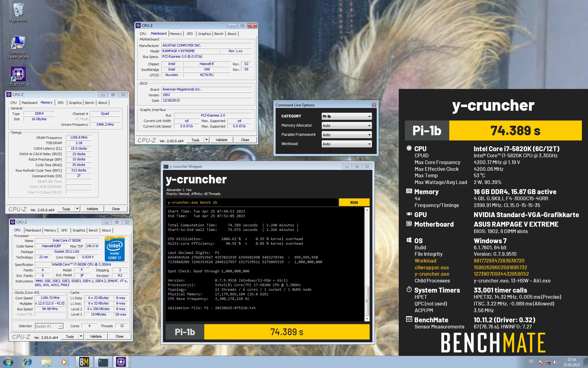Click the CPU chip icon in BenchMate panel
The height and width of the screenshot is (368, 588).
coord(409,148)
